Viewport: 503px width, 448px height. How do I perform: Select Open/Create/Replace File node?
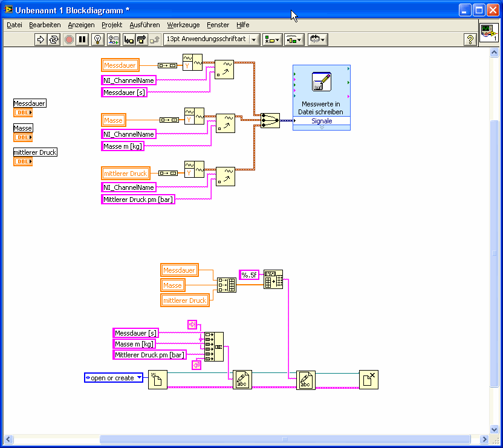pyautogui.click(x=158, y=380)
